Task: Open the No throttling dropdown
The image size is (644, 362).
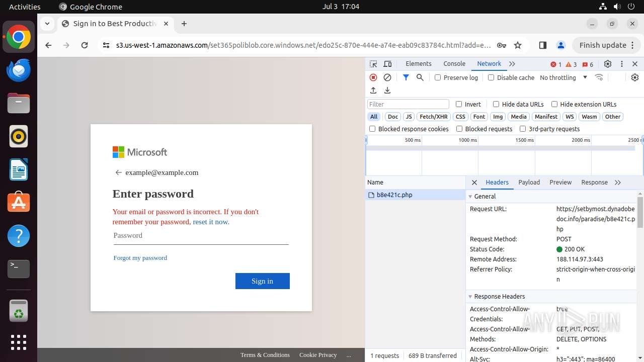Action: coord(563,77)
